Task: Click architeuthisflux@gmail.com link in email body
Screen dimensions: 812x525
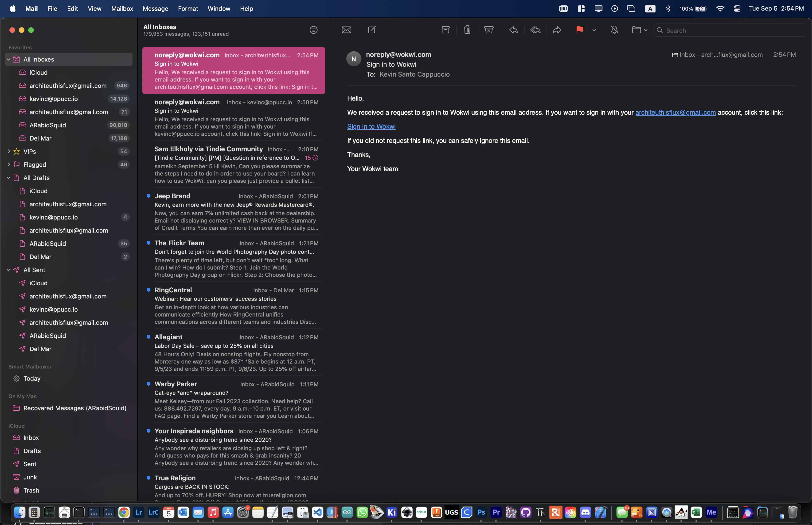Action: click(x=675, y=113)
